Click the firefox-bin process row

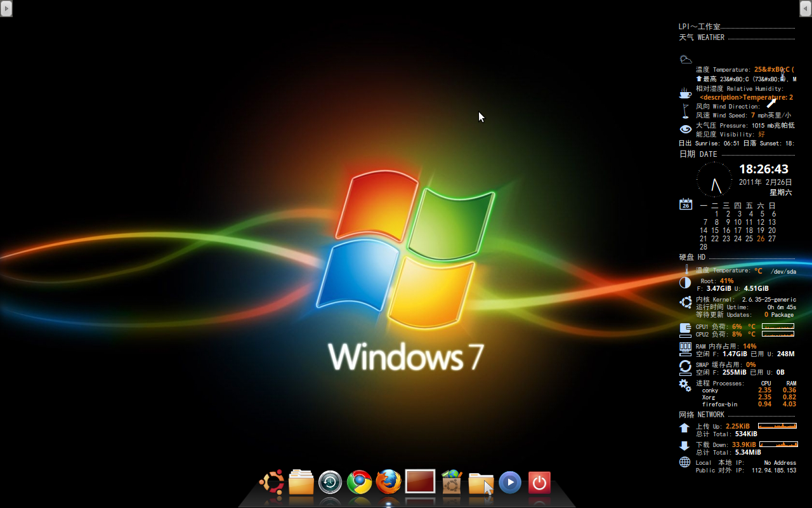click(749, 404)
